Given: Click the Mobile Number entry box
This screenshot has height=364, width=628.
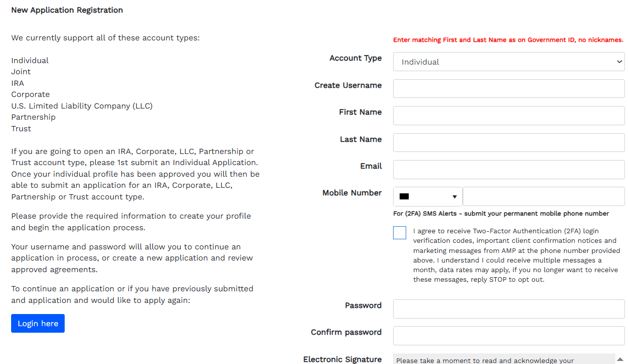Looking at the screenshot, I should [x=544, y=196].
